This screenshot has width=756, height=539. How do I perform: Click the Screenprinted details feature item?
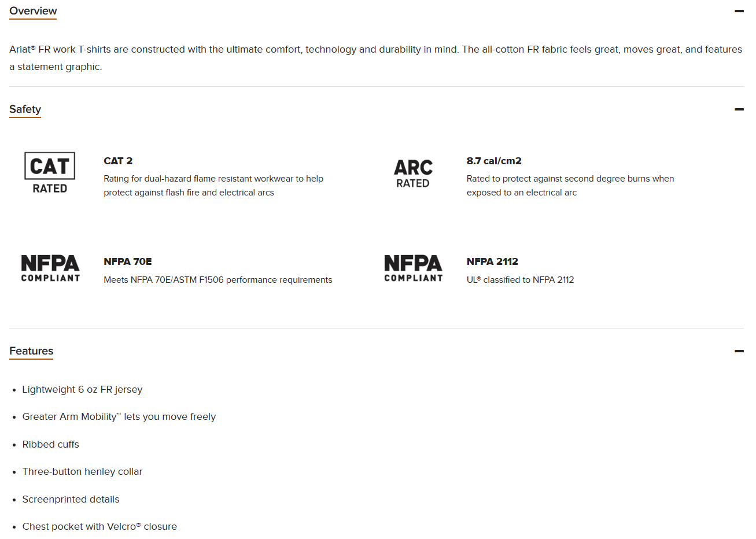pos(71,499)
